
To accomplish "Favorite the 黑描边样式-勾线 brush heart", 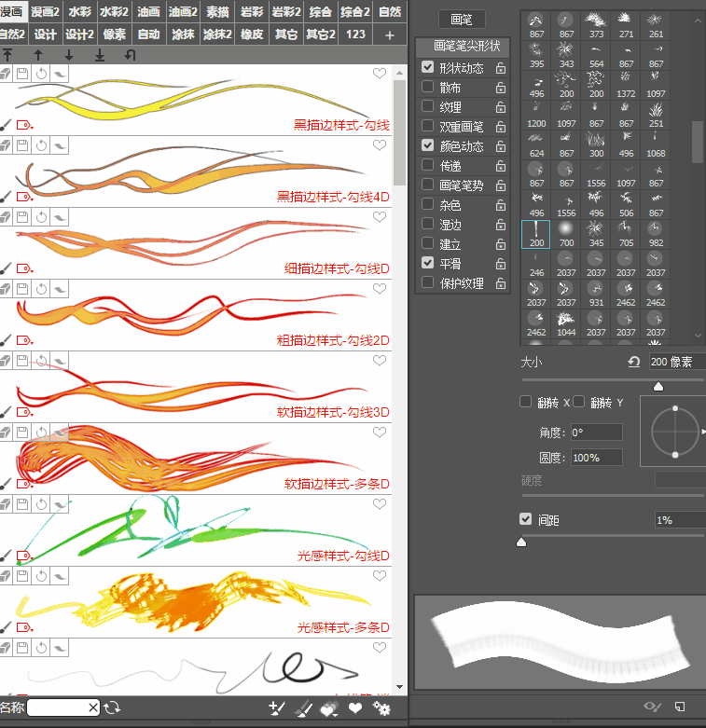I will click(380, 74).
